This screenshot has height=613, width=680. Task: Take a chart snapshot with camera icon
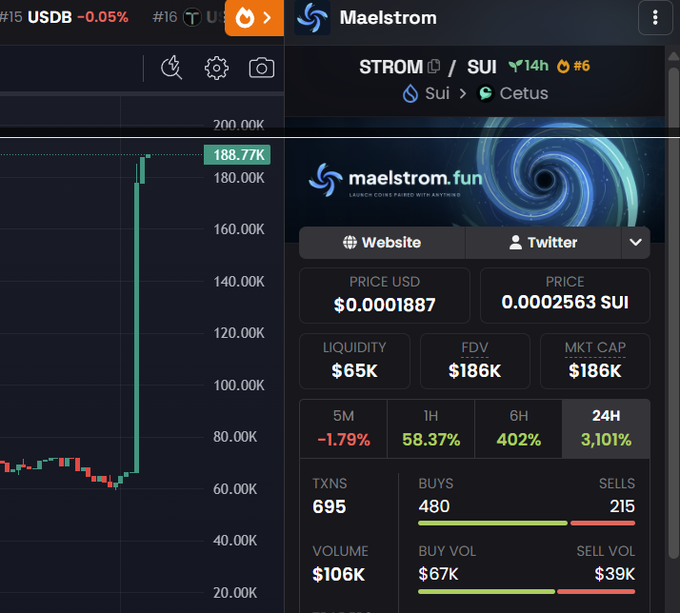click(261, 68)
